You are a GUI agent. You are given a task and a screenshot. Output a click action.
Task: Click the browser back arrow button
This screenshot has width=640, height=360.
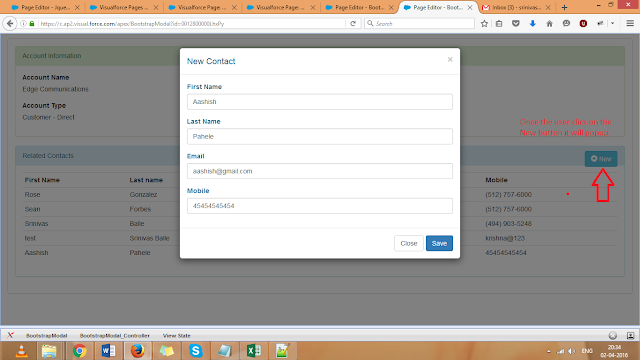pyautogui.click(x=10, y=24)
